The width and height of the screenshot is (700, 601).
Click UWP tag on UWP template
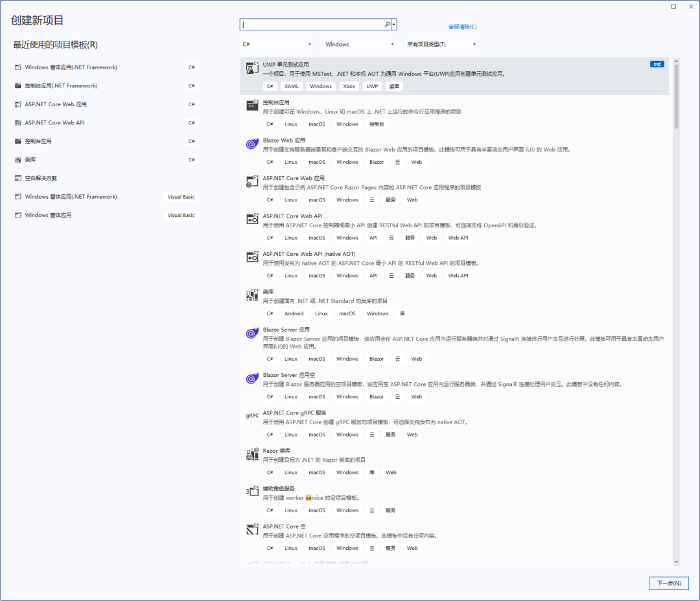click(x=372, y=86)
